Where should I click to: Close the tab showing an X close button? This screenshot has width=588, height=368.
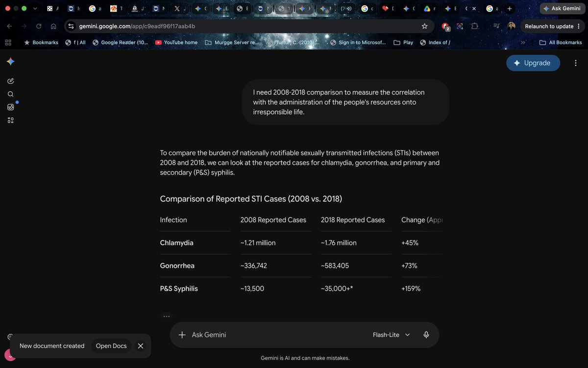point(474,8)
